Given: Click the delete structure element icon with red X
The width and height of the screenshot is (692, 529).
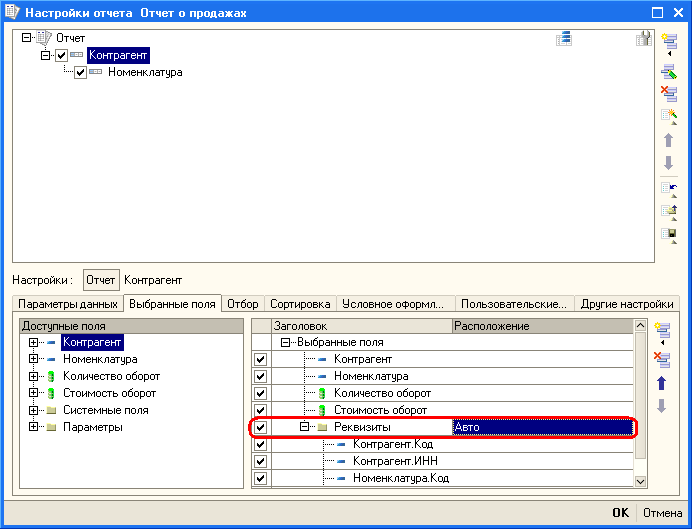Looking at the screenshot, I should coord(668,93).
